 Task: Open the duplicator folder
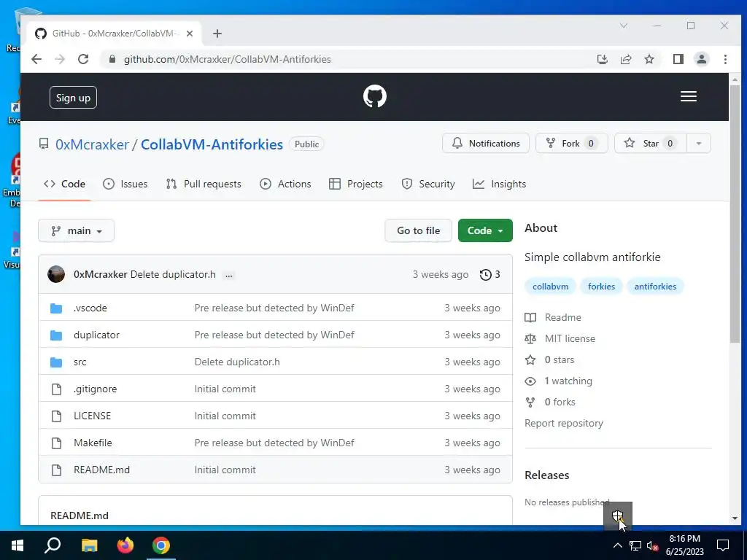[97, 335]
